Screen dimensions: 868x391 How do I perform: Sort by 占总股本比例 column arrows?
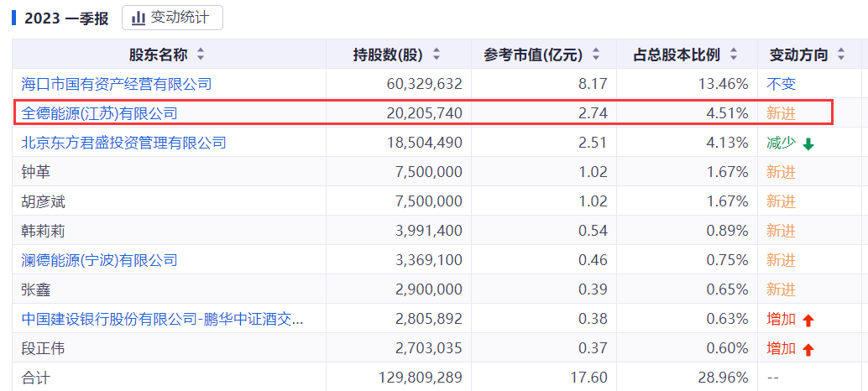point(734,55)
